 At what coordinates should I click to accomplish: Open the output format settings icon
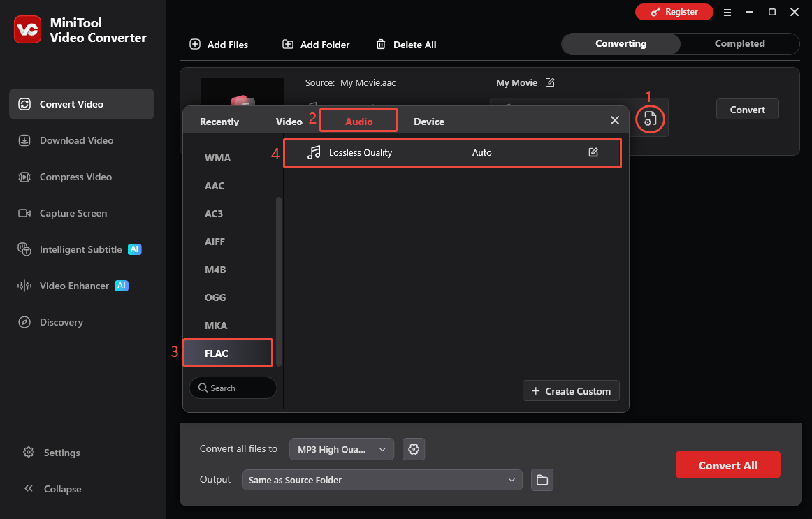[x=650, y=119]
